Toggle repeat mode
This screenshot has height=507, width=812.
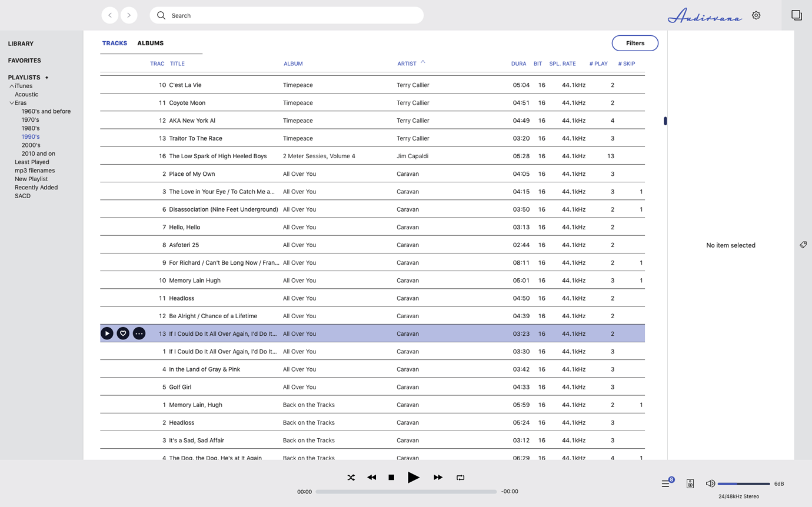[x=461, y=478]
